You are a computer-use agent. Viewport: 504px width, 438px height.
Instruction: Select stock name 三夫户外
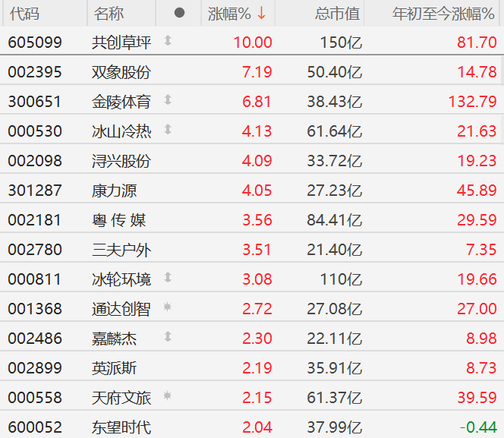(121, 250)
